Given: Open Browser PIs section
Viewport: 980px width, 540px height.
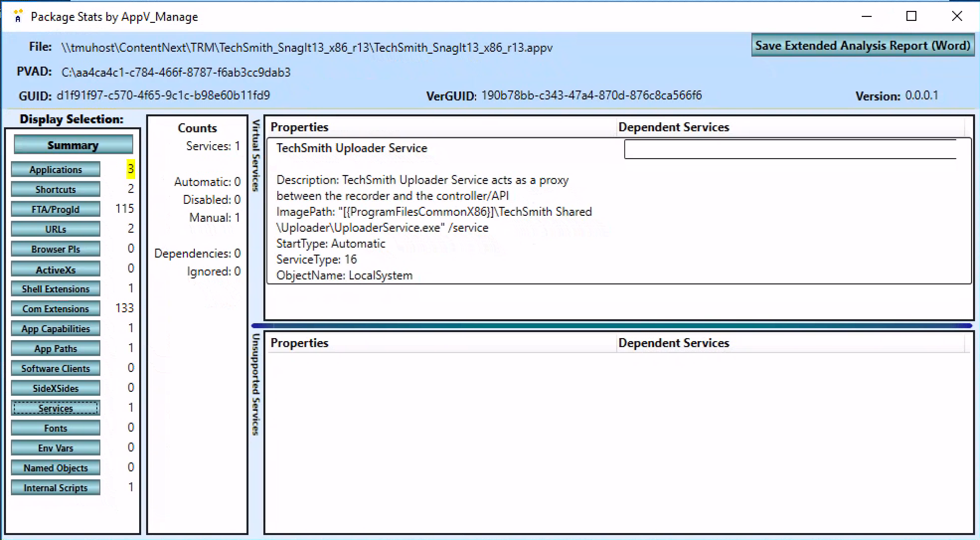Looking at the screenshot, I should point(56,249).
